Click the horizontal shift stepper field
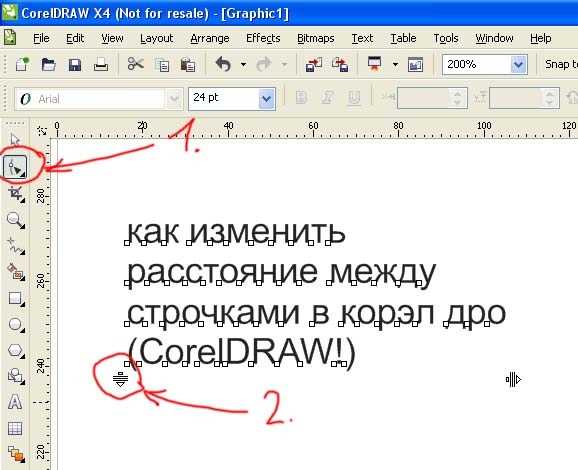The height and width of the screenshot is (470, 578). [432, 98]
